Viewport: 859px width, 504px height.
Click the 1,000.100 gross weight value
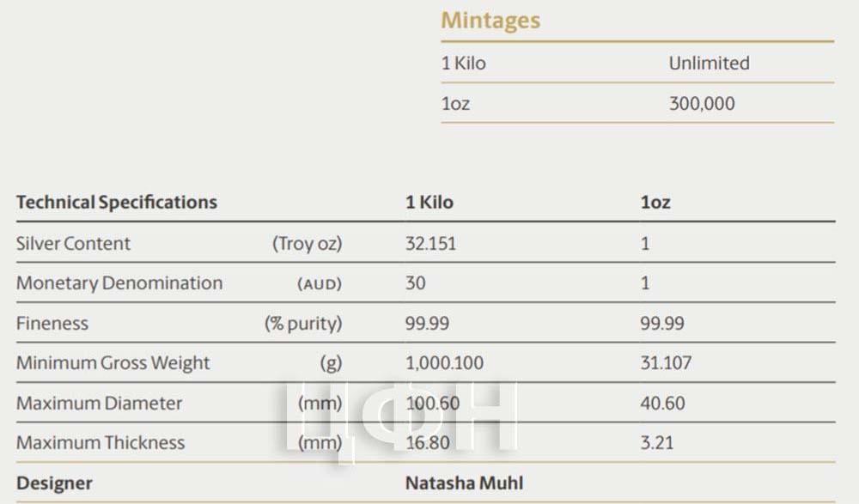pyautogui.click(x=444, y=362)
